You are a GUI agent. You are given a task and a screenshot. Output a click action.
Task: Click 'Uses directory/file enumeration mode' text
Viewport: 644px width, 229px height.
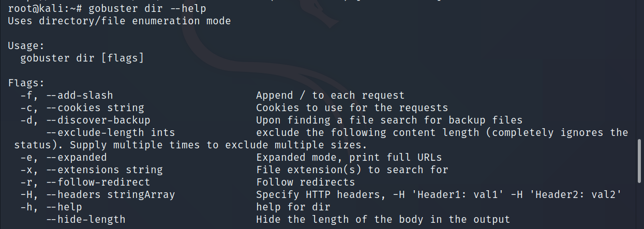[119, 21]
